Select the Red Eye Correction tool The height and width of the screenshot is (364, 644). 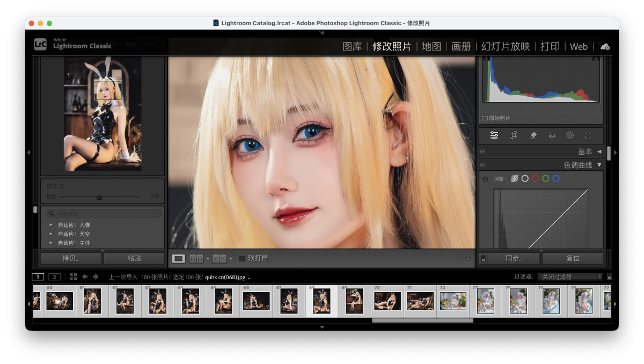click(x=552, y=135)
